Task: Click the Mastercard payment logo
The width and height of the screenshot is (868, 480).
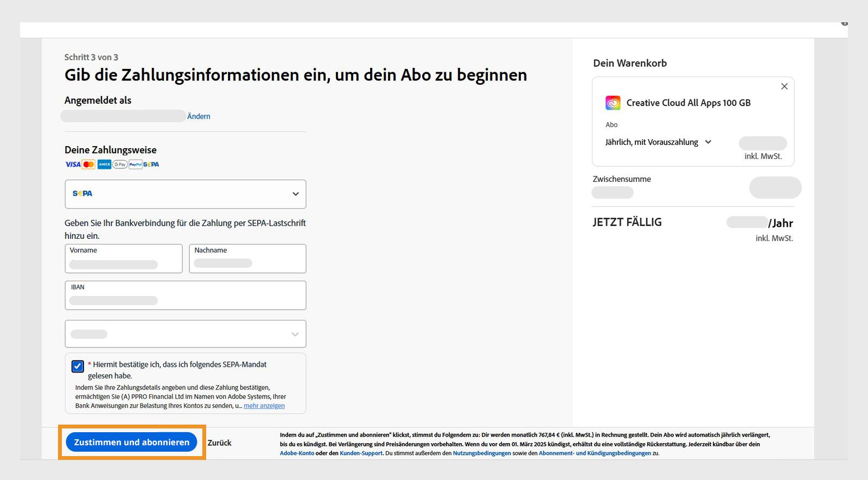Action: point(88,165)
